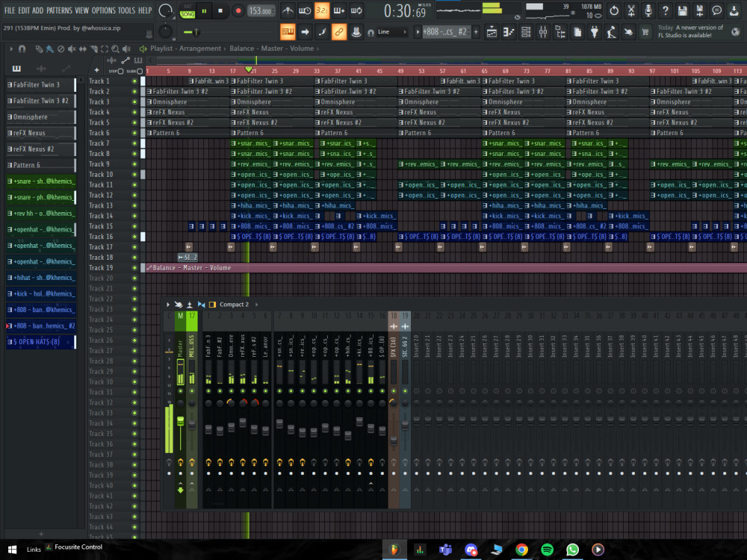Open the content library cart icon
The width and height of the screenshot is (747, 560).
(x=645, y=32)
